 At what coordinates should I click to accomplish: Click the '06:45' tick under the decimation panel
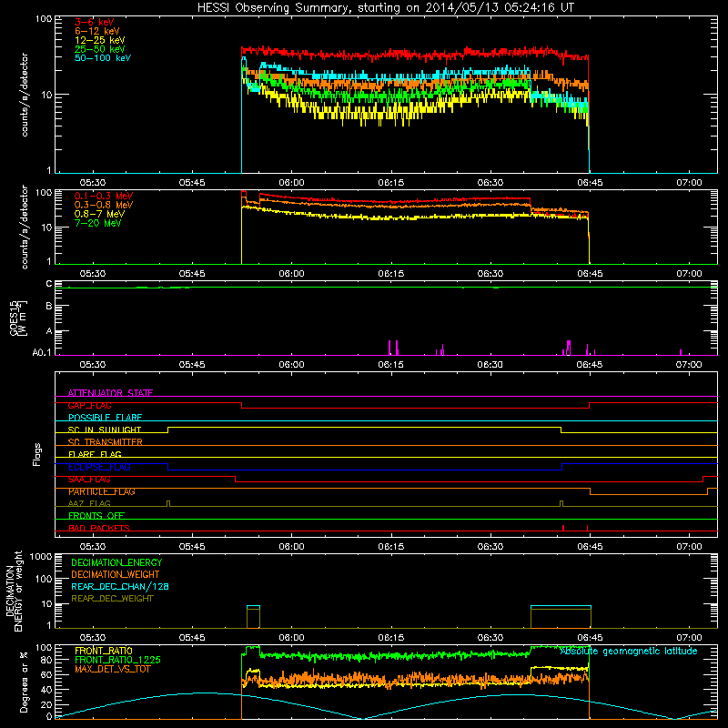coord(590,638)
